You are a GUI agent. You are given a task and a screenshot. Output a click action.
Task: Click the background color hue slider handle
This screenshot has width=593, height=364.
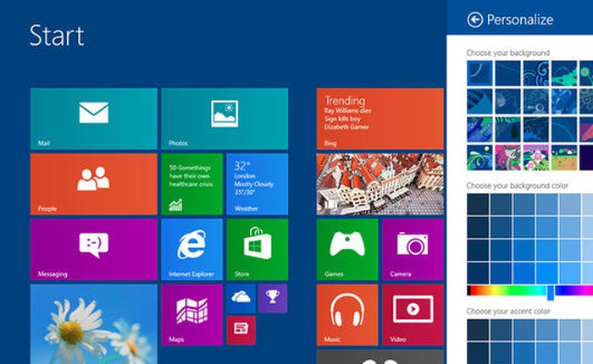tap(551, 292)
